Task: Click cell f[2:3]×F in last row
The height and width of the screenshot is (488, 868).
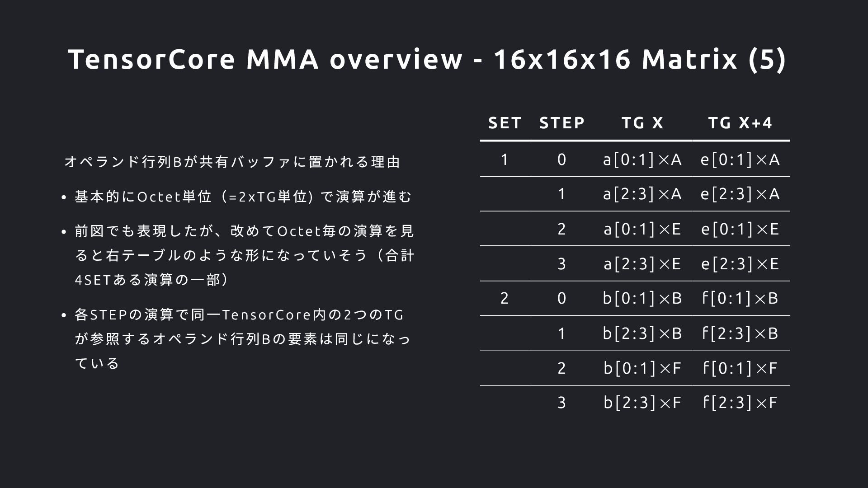Action: coord(741,402)
